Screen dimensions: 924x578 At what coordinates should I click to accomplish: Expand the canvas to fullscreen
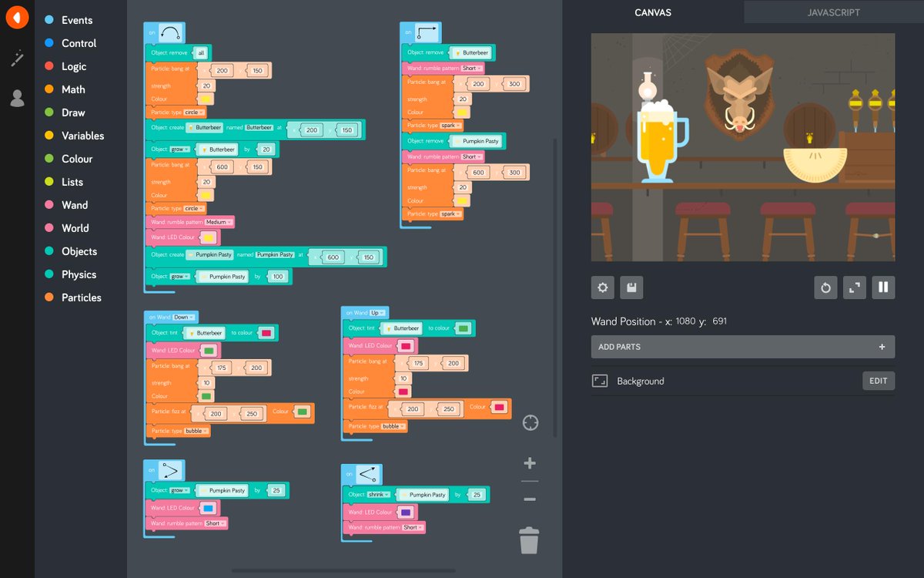coord(854,287)
